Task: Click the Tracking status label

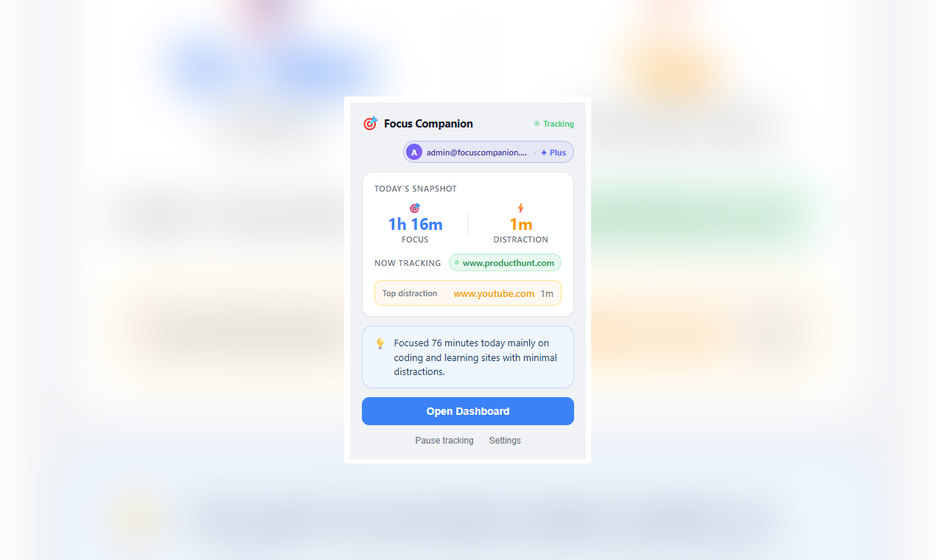Action: click(x=559, y=124)
